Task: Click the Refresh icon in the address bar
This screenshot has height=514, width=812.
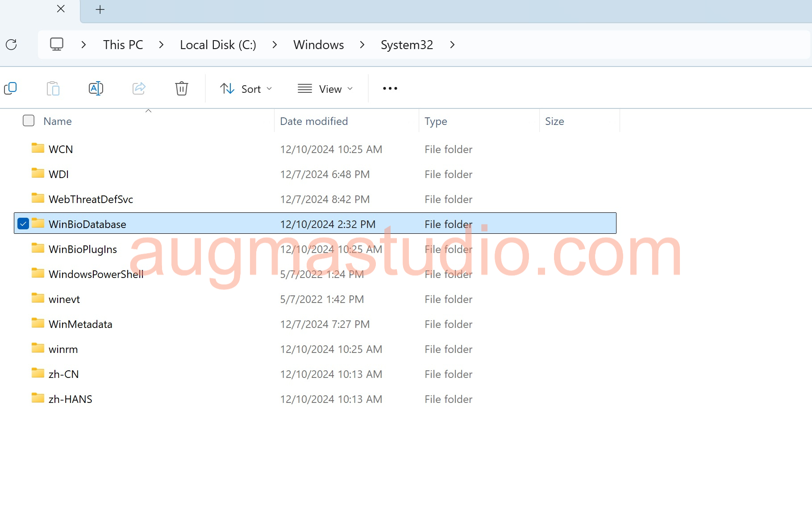Action: [12, 45]
